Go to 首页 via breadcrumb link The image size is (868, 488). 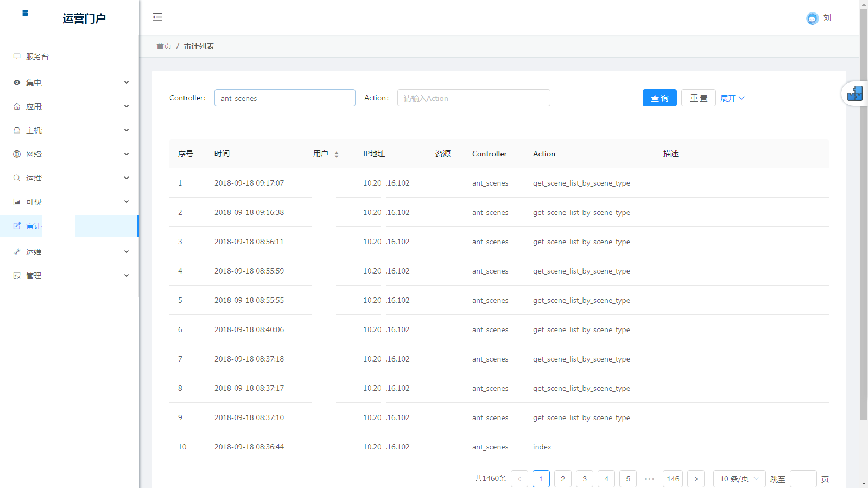pos(164,46)
